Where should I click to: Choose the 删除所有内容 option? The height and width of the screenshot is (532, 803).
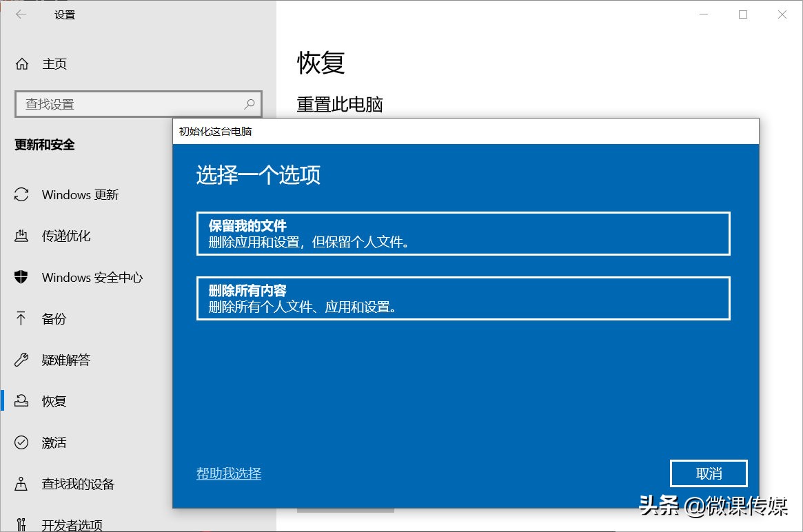click(463, 298)
